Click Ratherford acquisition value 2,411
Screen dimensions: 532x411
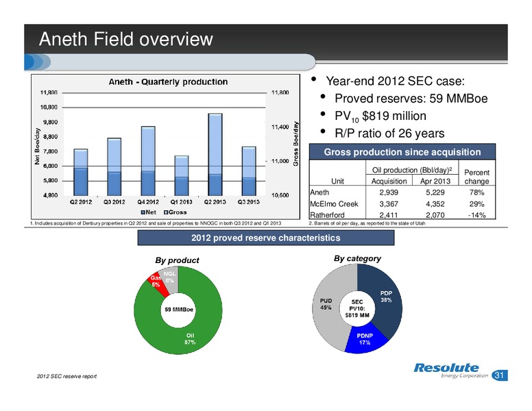coord(389,214)
